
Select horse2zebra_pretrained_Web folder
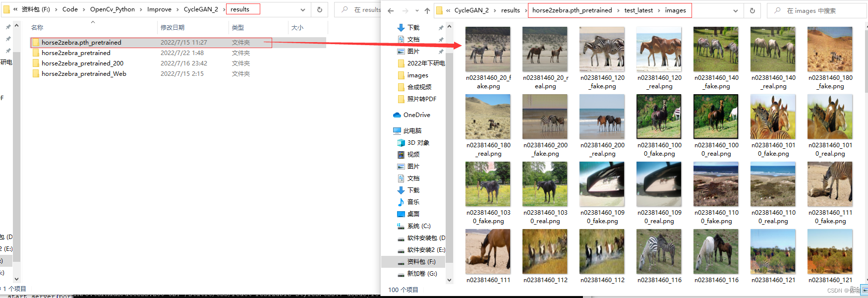tap(84, 74)
